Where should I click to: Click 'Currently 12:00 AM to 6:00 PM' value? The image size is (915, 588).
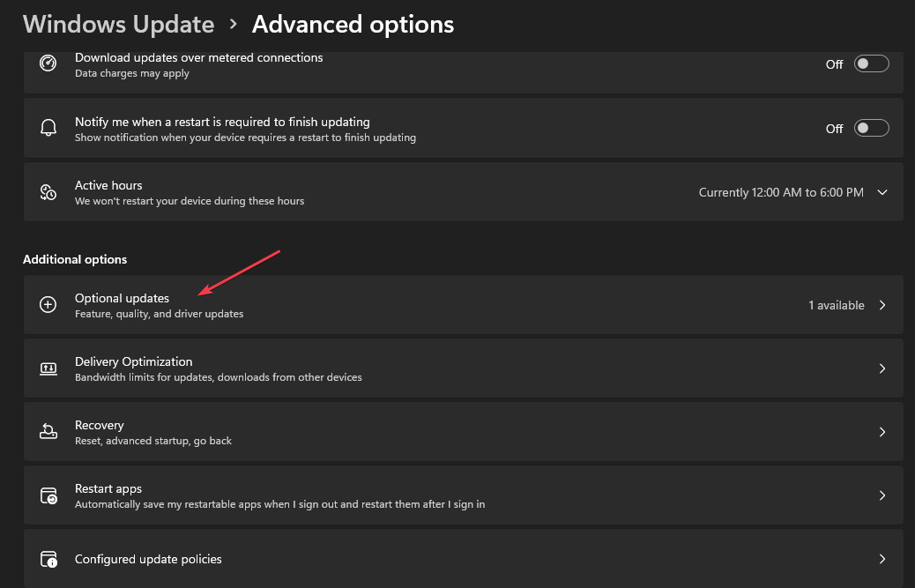(x=781, y=192)
